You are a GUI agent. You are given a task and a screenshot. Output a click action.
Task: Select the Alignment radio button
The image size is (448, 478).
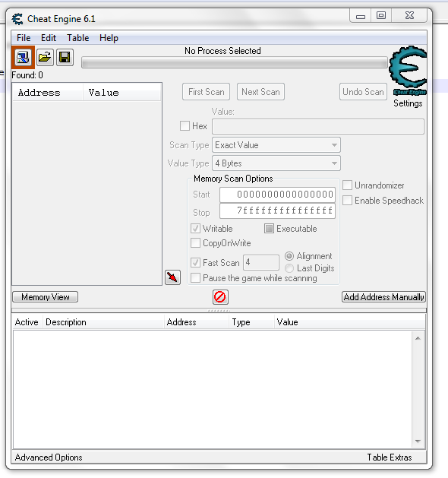(289, 256)
